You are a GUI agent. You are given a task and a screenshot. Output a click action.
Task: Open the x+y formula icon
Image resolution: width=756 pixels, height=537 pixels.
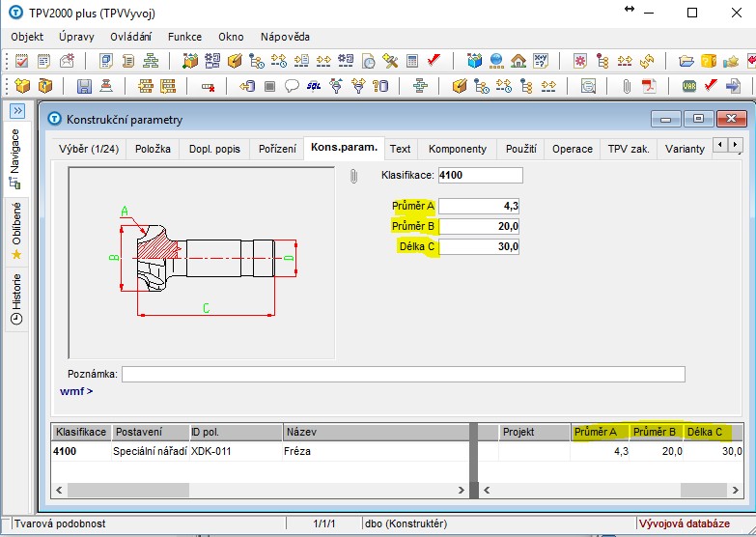[x=541, y=61]
